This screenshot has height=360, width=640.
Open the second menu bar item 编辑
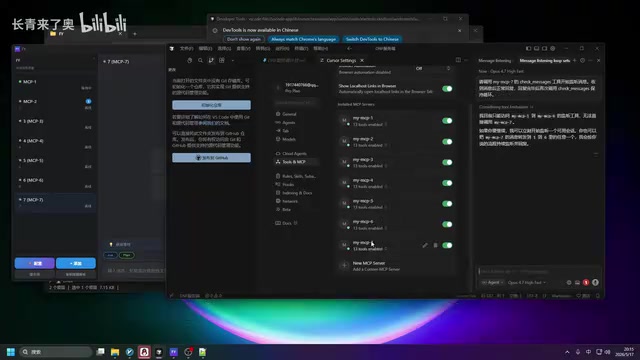(x=205, y=49)
